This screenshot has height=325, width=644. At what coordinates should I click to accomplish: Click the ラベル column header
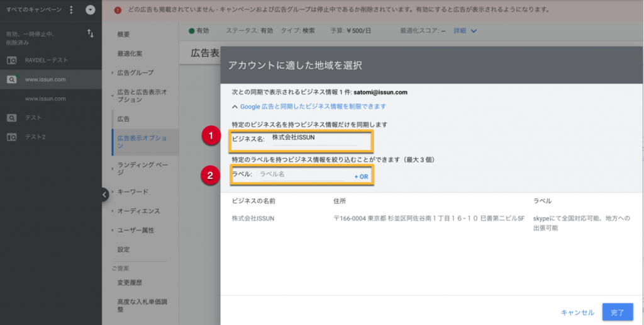(542, 201)
